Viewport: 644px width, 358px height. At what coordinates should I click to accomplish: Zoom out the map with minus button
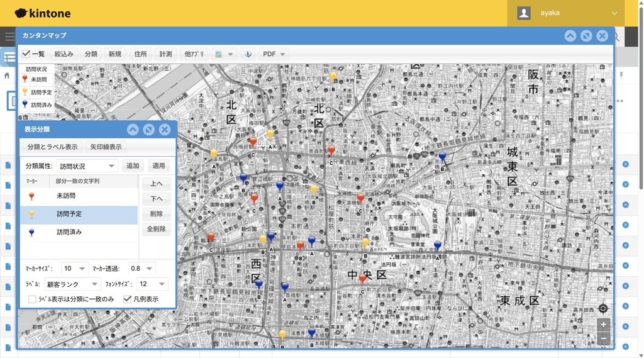pyautogui.click(x=603, y=338)
